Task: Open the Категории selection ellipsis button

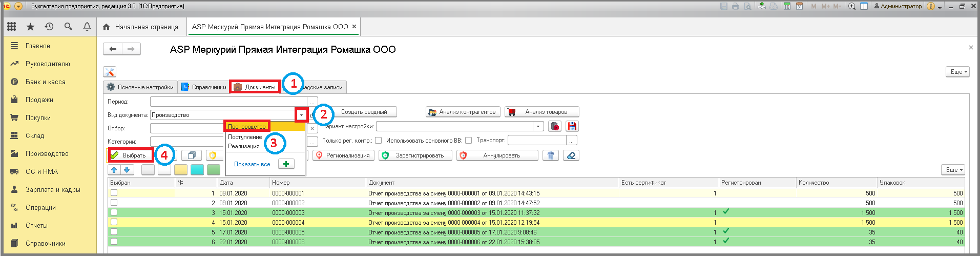Action: coord(312,141)
